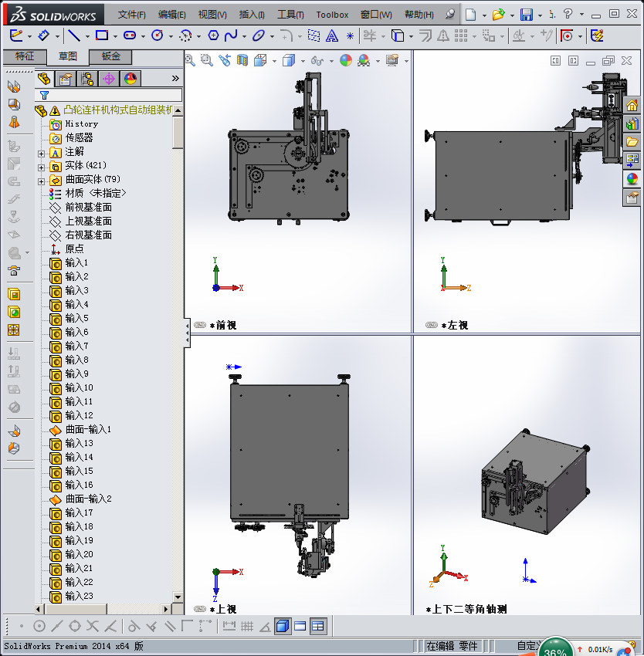Open the 视图(V) menu

click(212, 15)
